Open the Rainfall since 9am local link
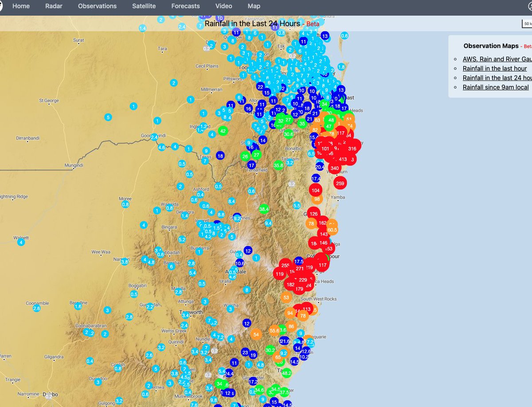The image size is (532, 407). click(496, 87)
